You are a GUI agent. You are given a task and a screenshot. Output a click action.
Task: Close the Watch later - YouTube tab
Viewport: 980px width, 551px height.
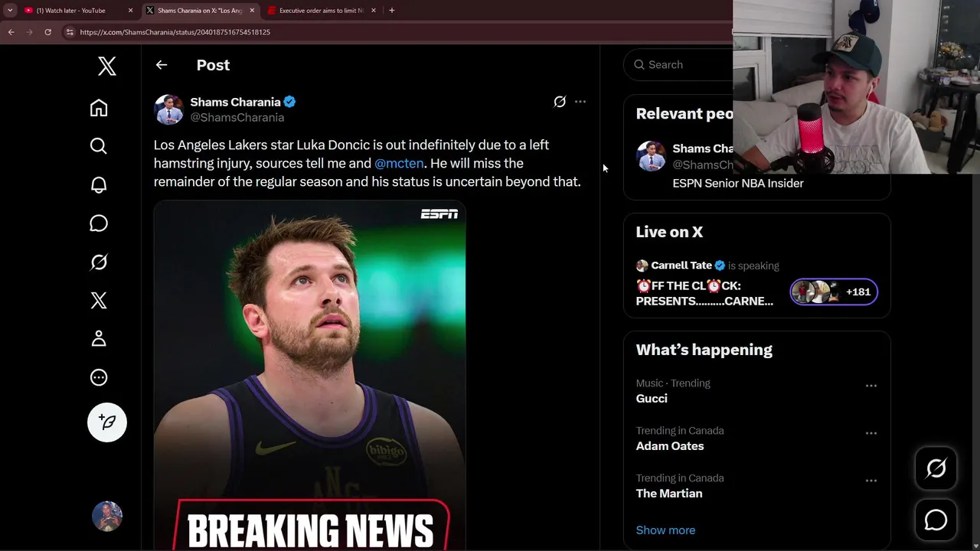click(x=130, y=11)
